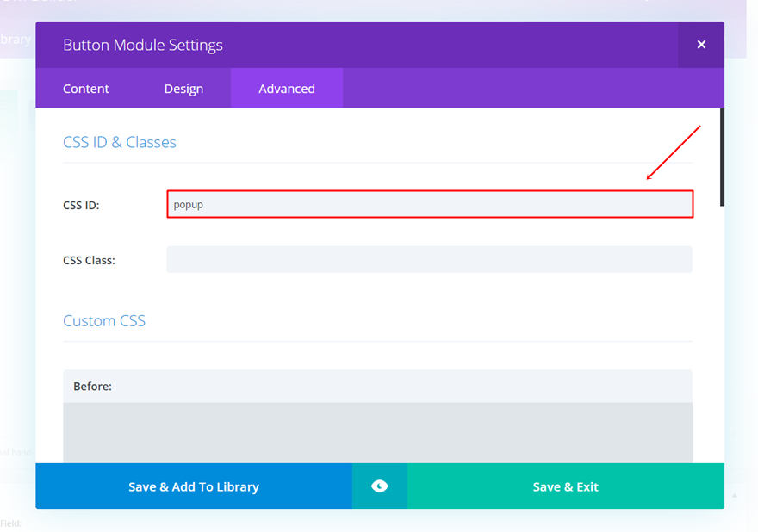Viewport: 758px width, 532px height.
Task: Close the Button Module Settings dialog
Action: pyautogui.click(x=701, y=45)
